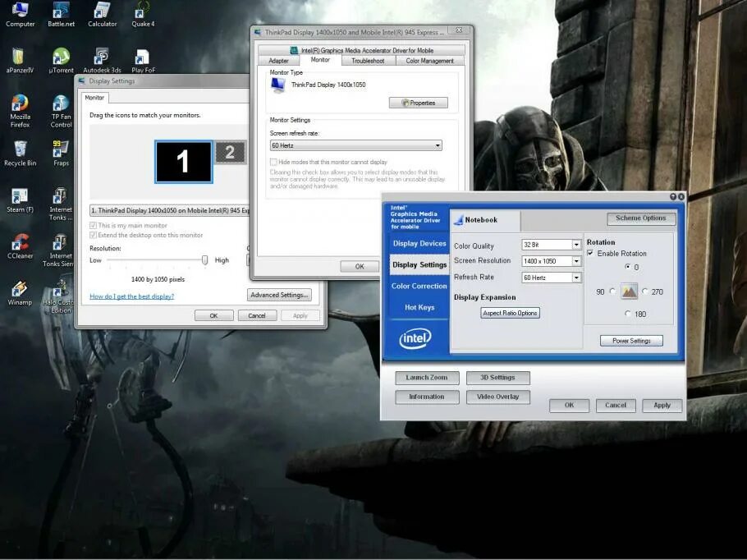Open the Autodesk 3ds shortcut

click(x=102, y=61)
